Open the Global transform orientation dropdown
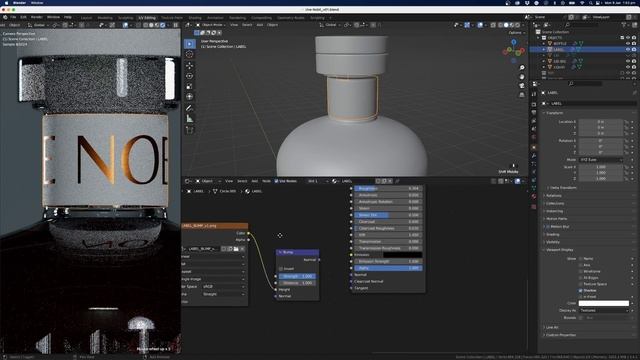The height and width of the screenshot is (360, 640). (330, 25)
